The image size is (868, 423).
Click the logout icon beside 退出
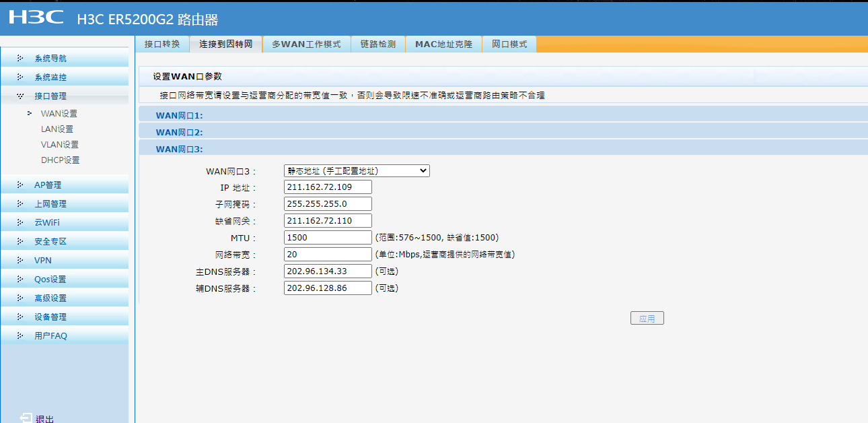(x=25, y=418)
